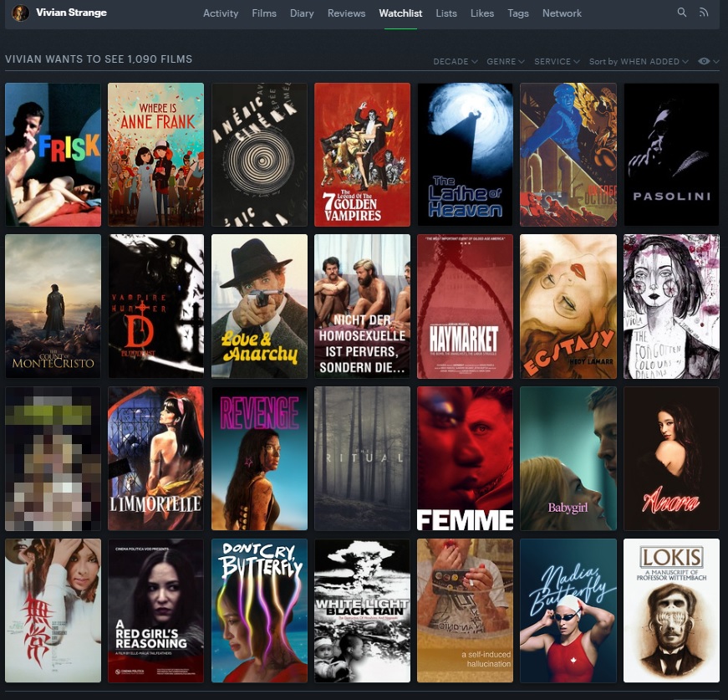
Task: Open the Revenge film poster
Action: coord(259,458)
